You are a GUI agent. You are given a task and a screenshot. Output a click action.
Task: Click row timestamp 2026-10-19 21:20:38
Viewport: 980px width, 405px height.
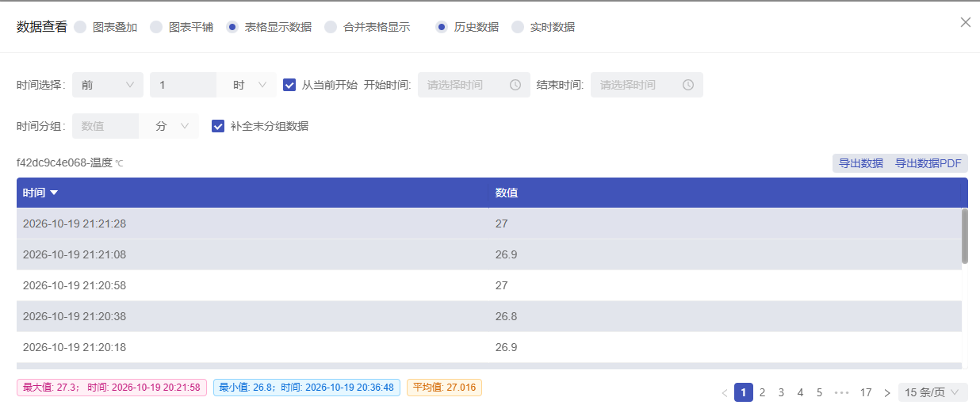pos(75,316)
